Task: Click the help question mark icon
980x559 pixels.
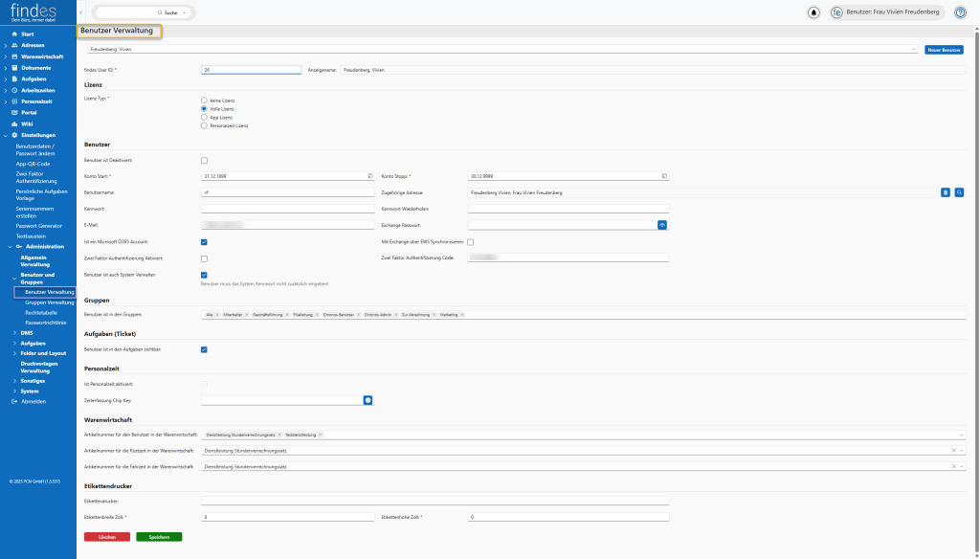Action: [x=960, y=12]
